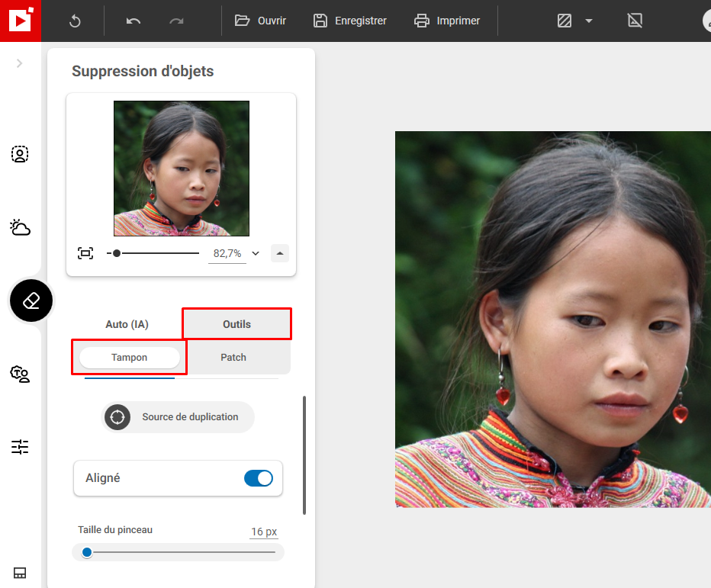Open the Adjustments sliders panel
This screenshot has height=588, width=711.
coord(20,447)
